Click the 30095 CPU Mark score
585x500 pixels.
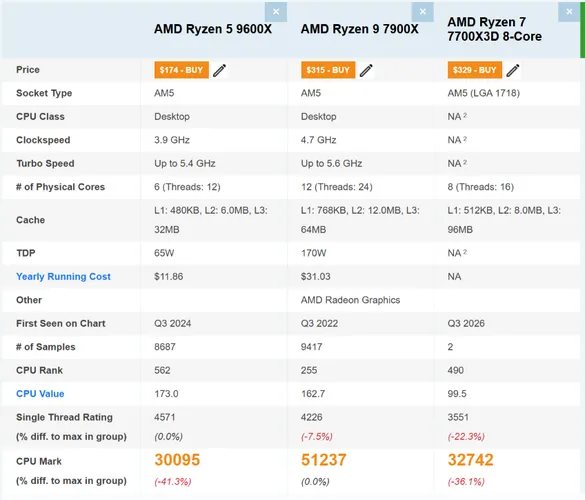177,460
